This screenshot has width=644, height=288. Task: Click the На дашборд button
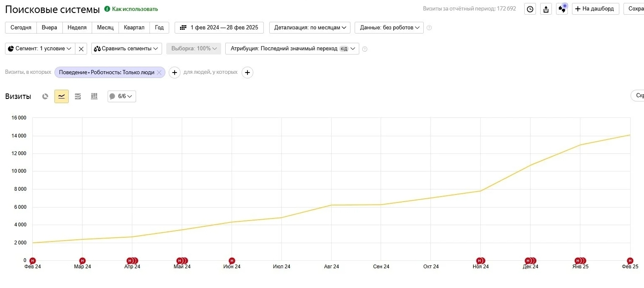coord(595,9)
